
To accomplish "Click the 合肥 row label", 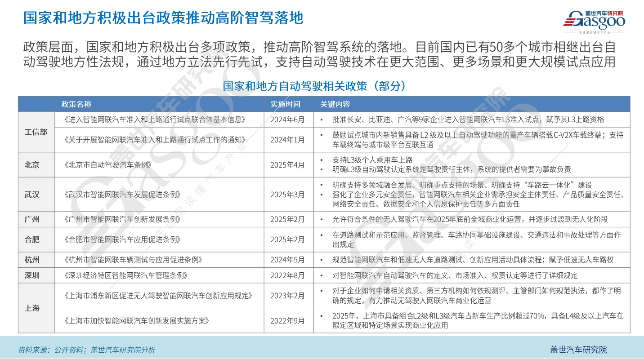I will (x=32, y=239).
